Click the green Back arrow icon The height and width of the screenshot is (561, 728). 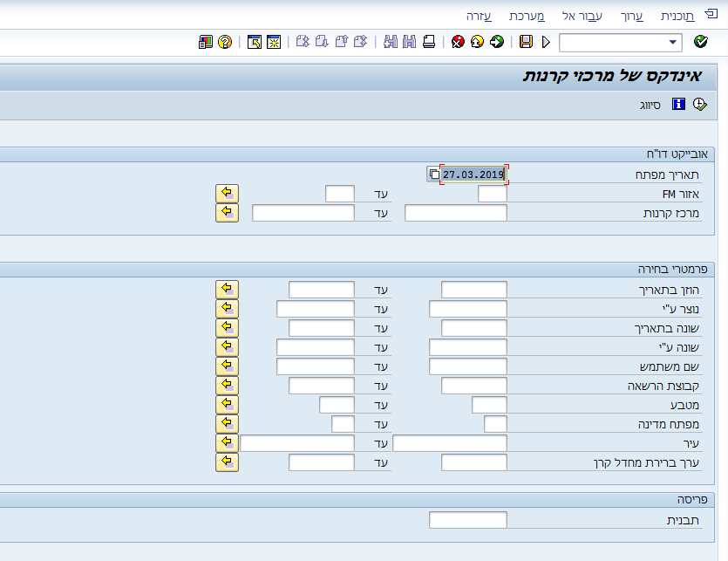(x=497, y=42)
